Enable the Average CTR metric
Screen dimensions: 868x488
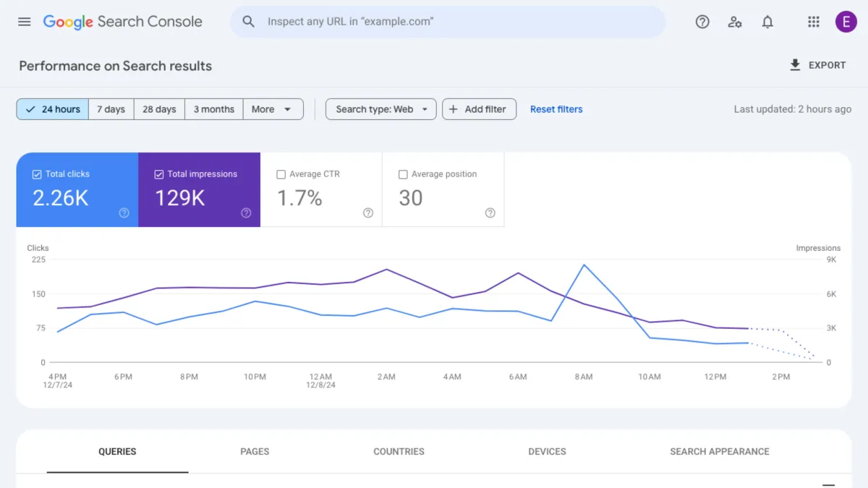click(281, 174)
